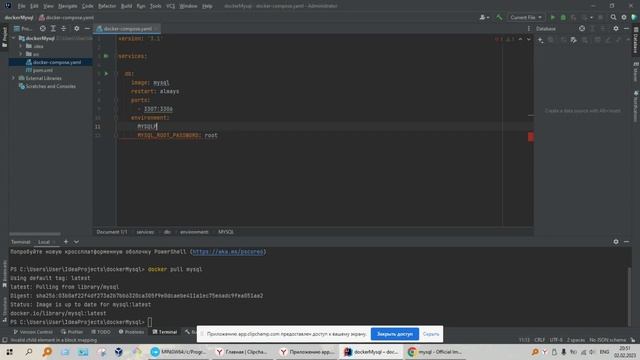Hide the Terminal panel with minus icon
Screen dimensions: 640x360
click(x=626, y=242)
